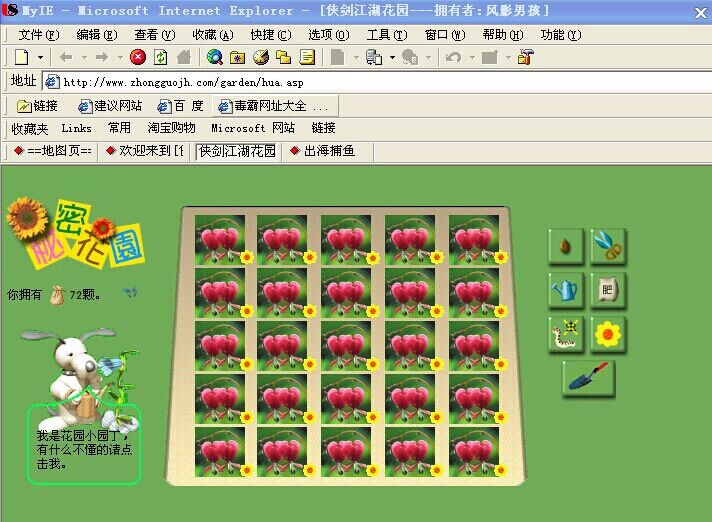
Task: Click the 72颗 seed count text
Action: 84,295
